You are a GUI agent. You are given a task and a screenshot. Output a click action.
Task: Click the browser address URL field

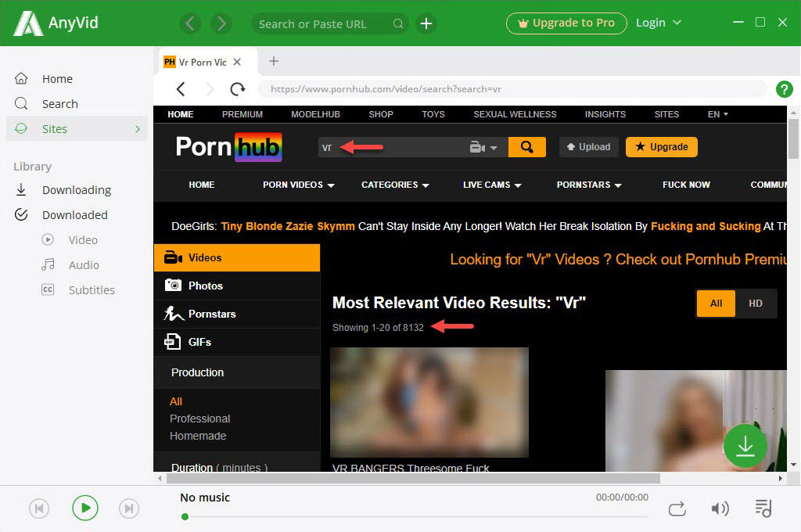[x=512, y=89]
